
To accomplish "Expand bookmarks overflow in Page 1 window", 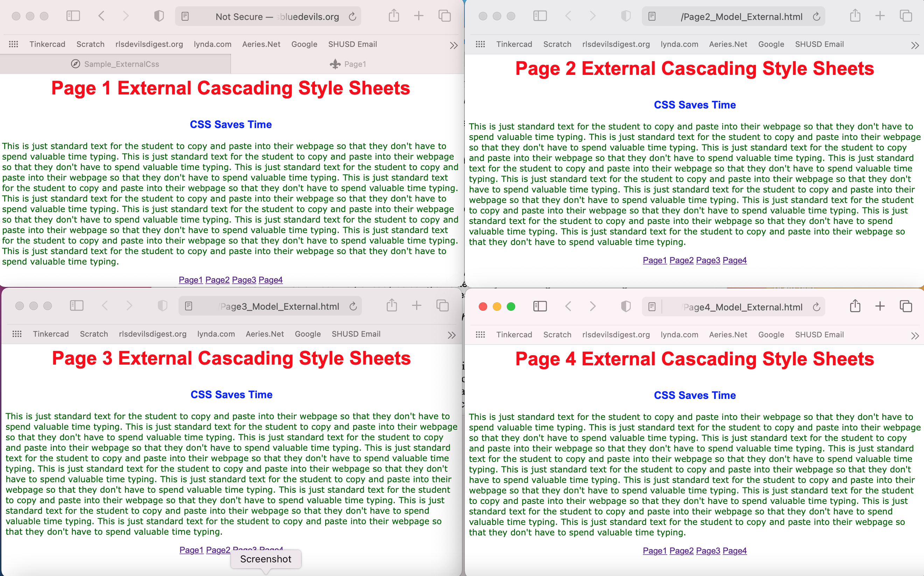I will coord(454,45).
